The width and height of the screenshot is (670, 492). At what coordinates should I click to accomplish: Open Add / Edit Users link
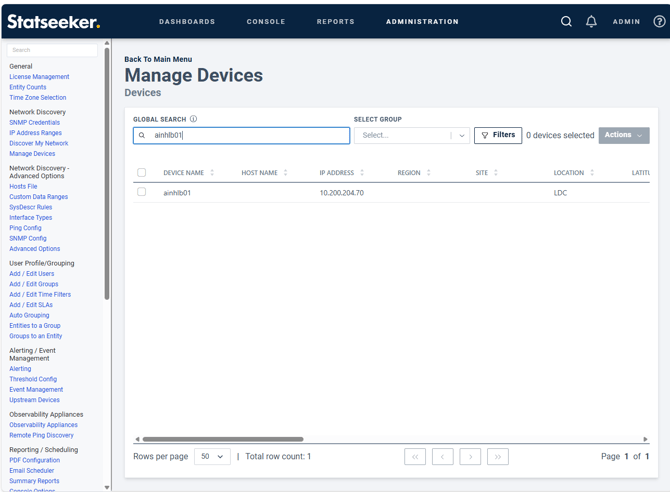[x=32, y=274]
